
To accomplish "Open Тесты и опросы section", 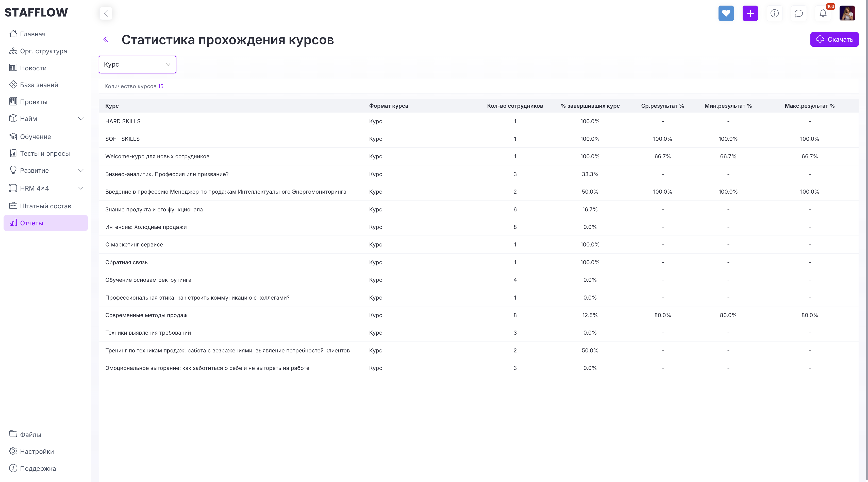I will point(45,153).
